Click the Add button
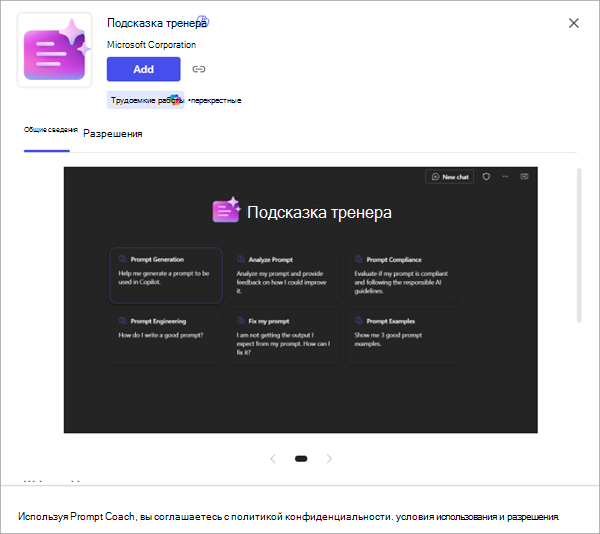The width and height of the screenshot is (600, 534). 143,69
